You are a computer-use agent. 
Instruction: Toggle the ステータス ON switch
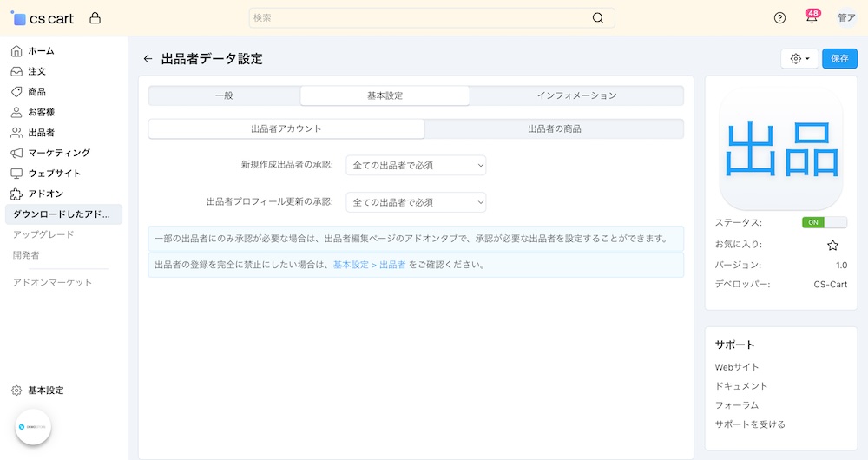(825, 222)
